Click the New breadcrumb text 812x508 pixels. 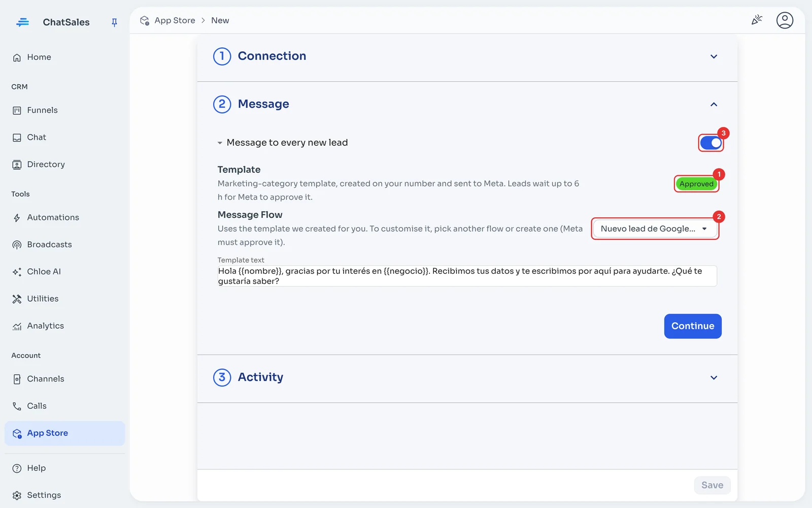220,20
